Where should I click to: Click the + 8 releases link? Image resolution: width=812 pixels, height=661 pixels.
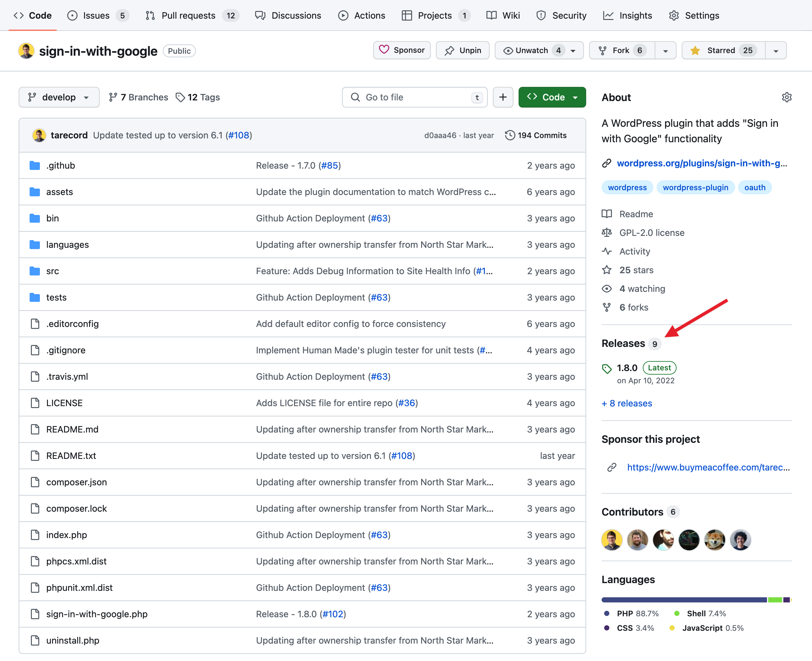pyautogui.click(x=627, y=403)
